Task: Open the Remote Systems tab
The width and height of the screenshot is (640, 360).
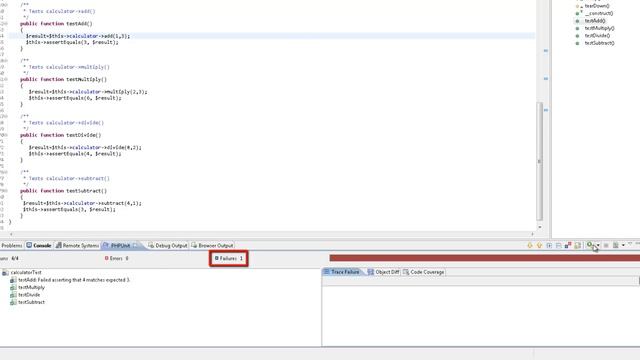Action: click(78, 245)
